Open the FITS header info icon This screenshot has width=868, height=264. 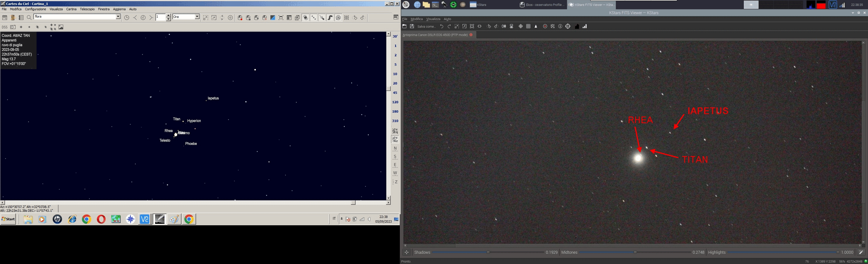click(x=560, y=26)
